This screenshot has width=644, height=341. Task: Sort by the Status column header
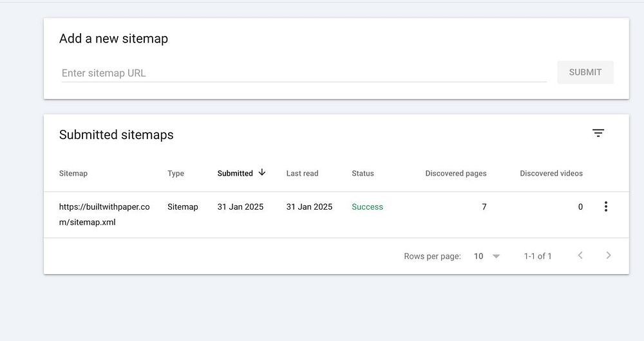point(363,173)
